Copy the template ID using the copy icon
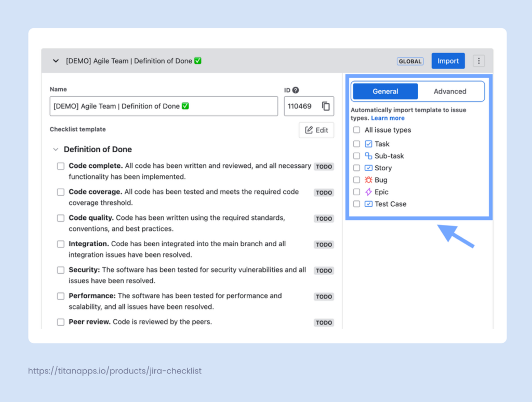Viewport: 532px width, 402px height. pyautogui.click(x=327, y=106)
